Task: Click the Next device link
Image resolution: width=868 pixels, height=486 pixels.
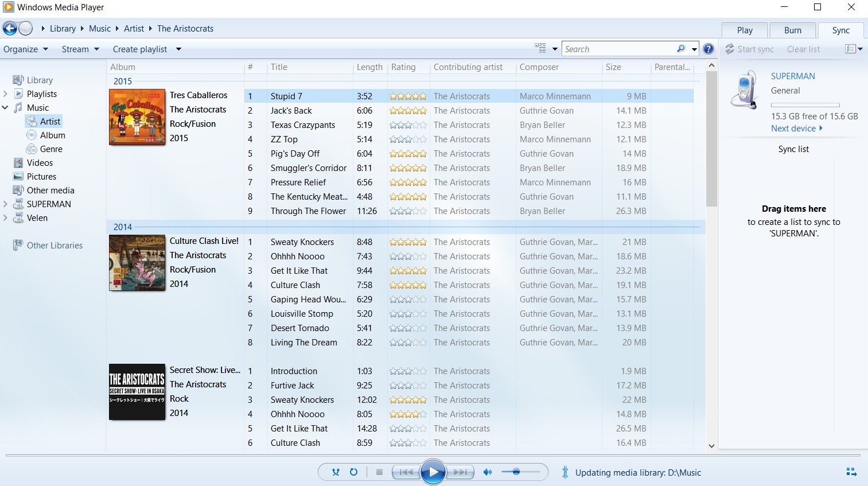Action: point(796,129)
